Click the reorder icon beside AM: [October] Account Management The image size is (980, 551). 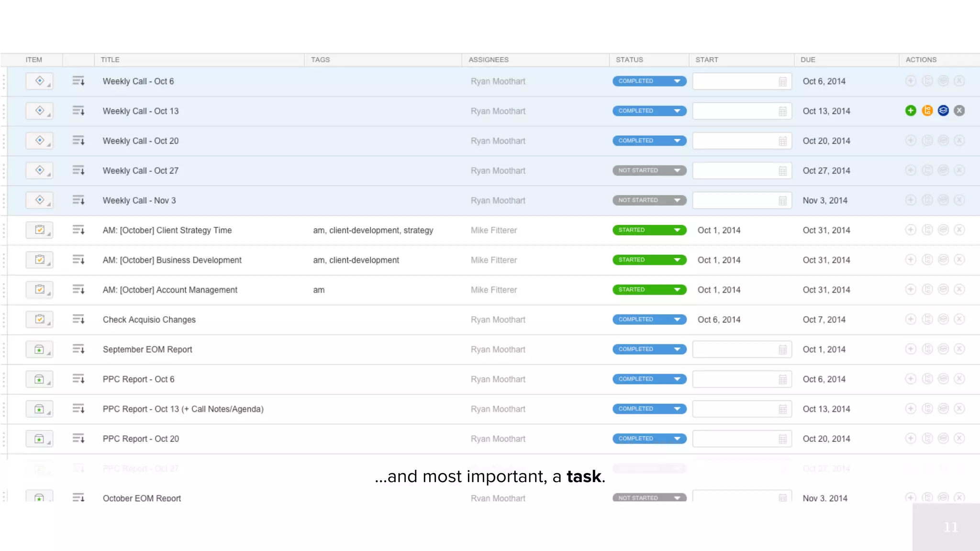click(78, 289)
